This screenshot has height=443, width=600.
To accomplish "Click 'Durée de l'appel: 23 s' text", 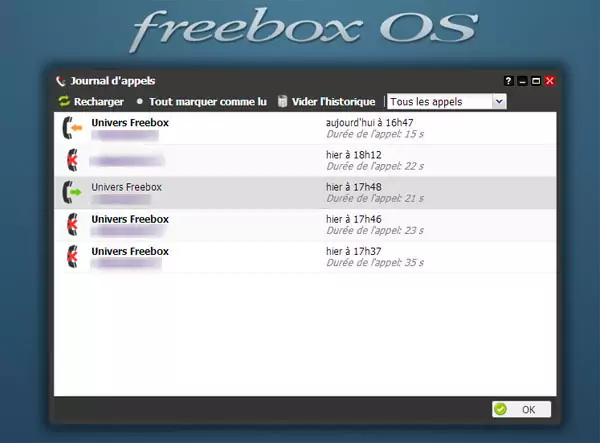I will pos(375,231).
